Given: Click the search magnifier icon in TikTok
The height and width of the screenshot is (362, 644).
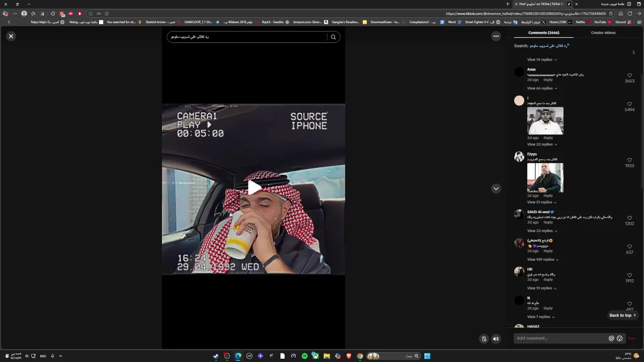Looking at the screenshot, I should 333,37.
